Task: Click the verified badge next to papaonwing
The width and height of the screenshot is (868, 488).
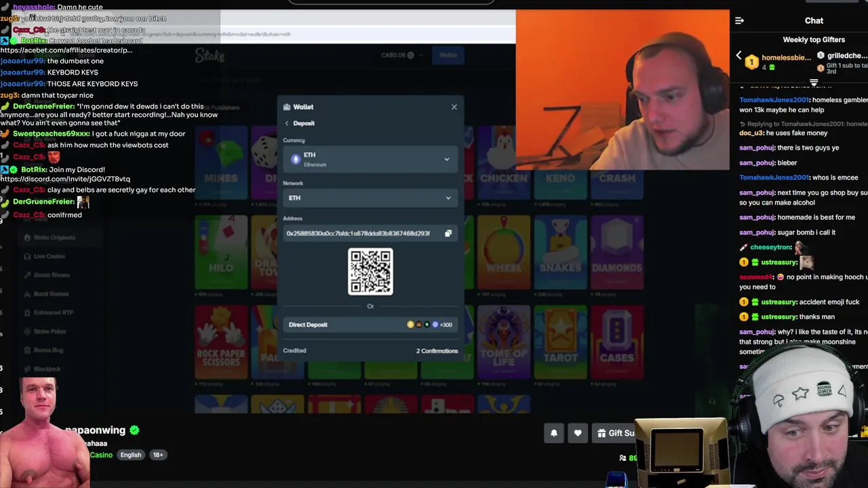Action: (134, 430)
